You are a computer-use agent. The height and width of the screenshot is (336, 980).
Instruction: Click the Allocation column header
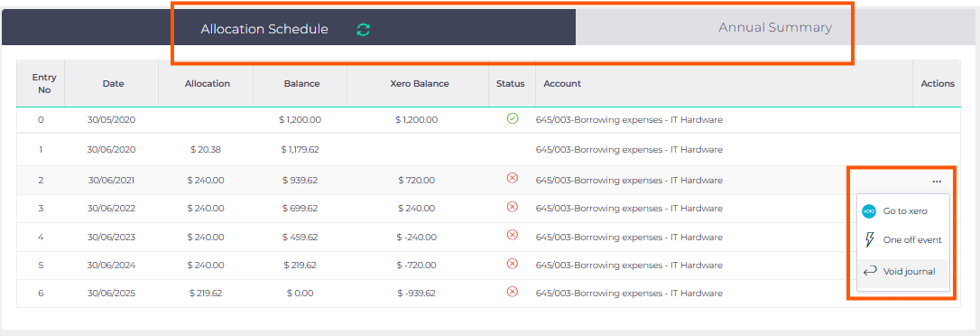pos(208,84)
